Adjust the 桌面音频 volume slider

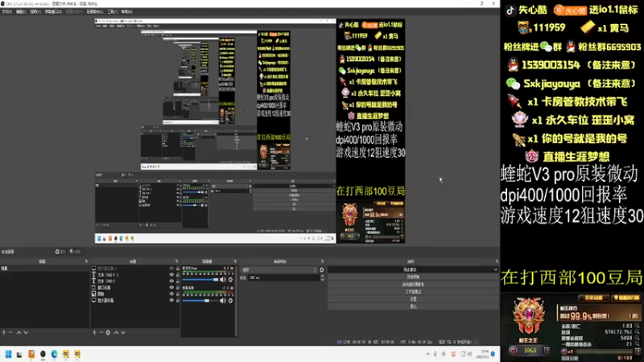point(200,301)
